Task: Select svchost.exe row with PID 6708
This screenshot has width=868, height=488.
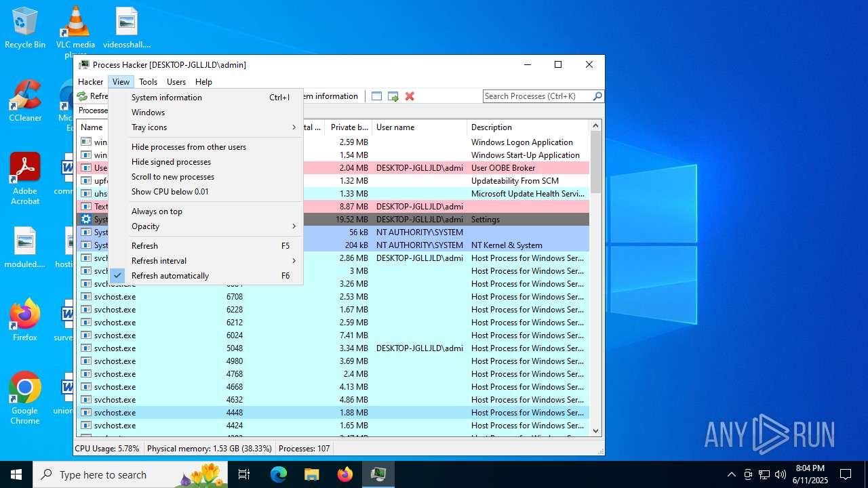Action: 333,297
